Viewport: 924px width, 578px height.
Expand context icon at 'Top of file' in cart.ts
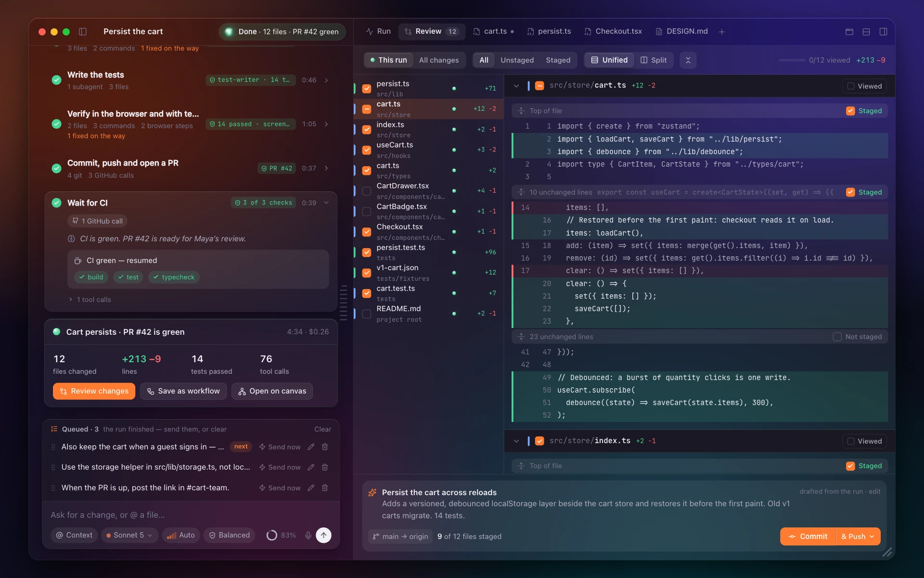pos(521,111)
